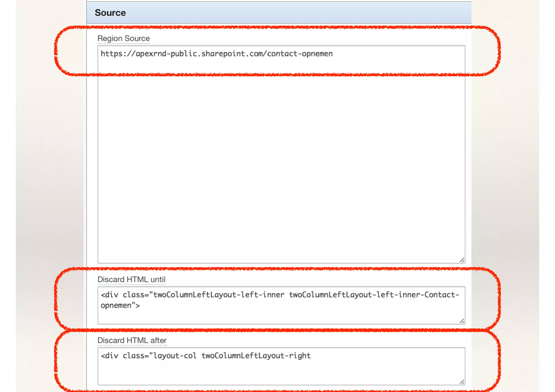
Task: Click 'twoColumnLeftLayout-right' class text
Action: tap(256, 356)
